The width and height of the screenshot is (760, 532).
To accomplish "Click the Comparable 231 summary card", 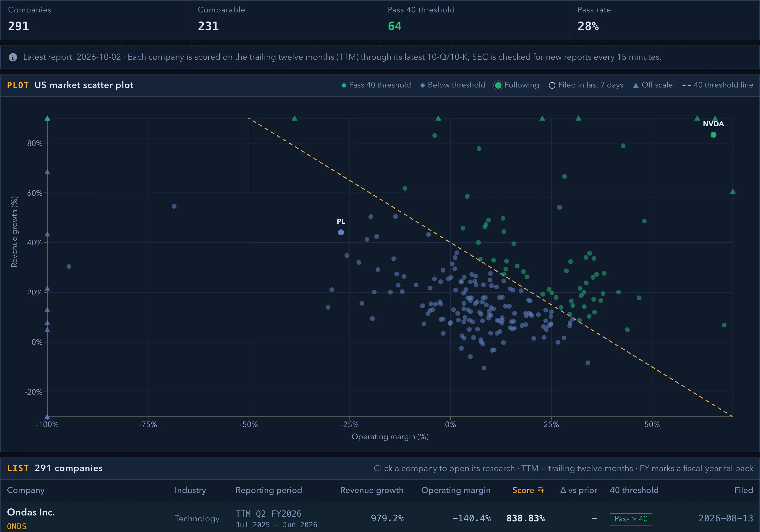I will point(285,20).
